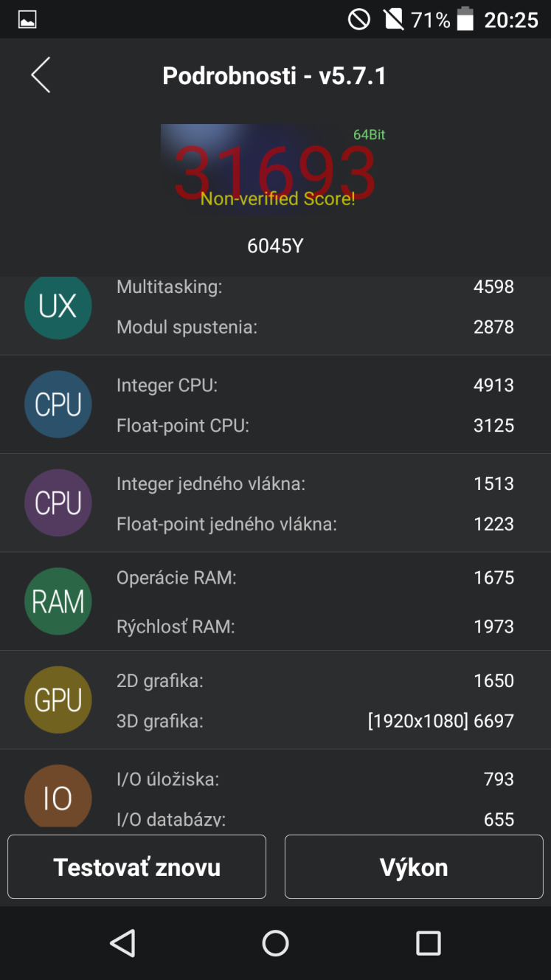Click the Testovať znovu button
Image resolution: width=551 pixels, height=980 pixels.
coord(136,866)
